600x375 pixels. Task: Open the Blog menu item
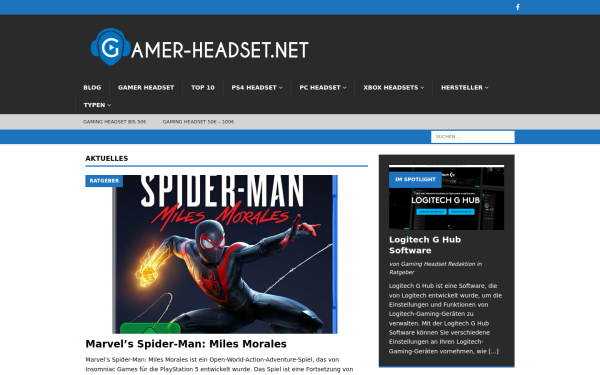click(92, 88)
